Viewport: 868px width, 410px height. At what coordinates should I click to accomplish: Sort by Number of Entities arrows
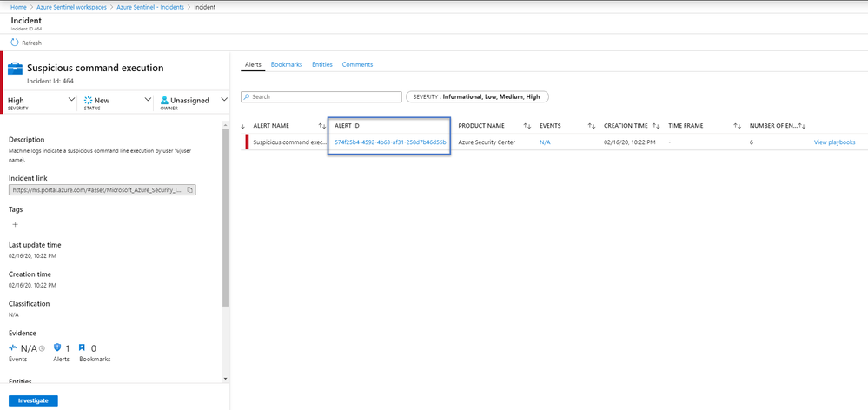[802, 126]
